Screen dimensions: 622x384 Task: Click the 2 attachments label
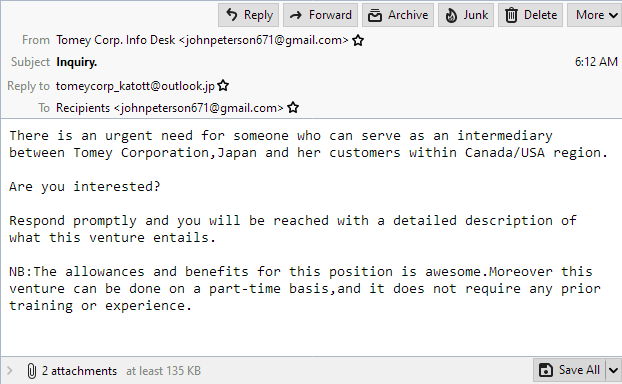(x=79, y=371)
